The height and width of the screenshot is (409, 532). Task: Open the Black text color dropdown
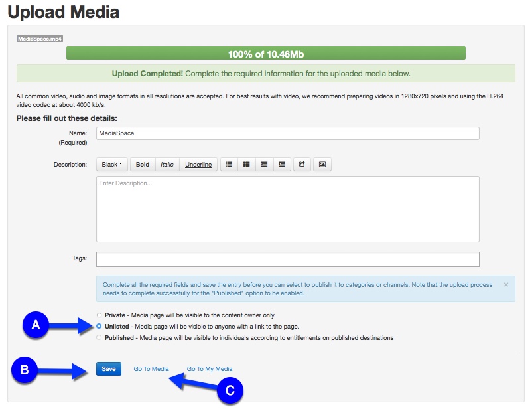[x=112, y=164]
